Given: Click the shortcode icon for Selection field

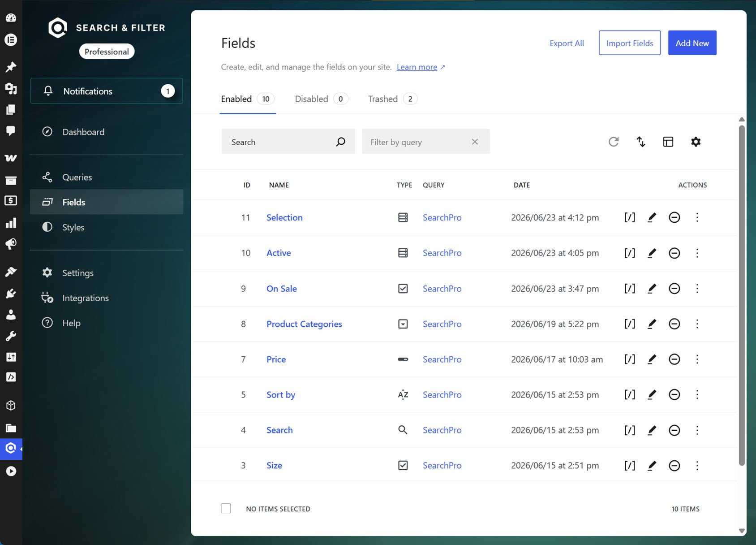Looking at the screenshot, I should tap(629, 217).
